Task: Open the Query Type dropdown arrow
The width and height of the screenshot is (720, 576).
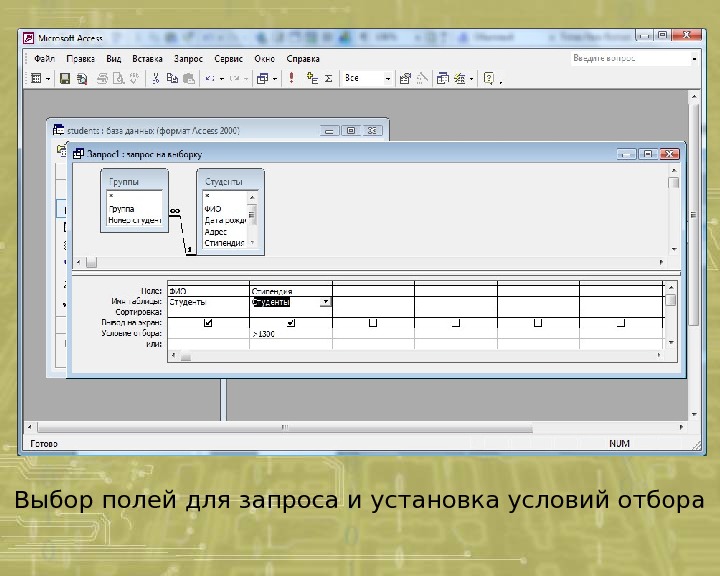Action: tap(275, 79)
